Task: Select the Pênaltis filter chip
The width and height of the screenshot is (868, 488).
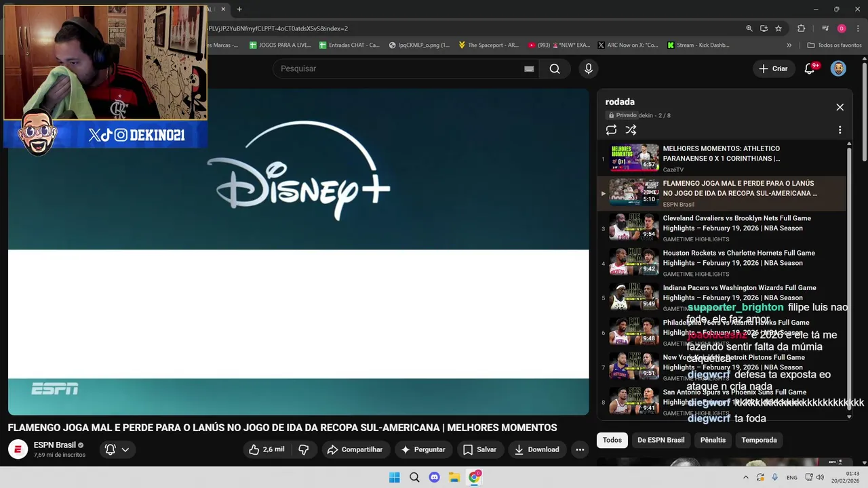Action: tap(713, 440)
